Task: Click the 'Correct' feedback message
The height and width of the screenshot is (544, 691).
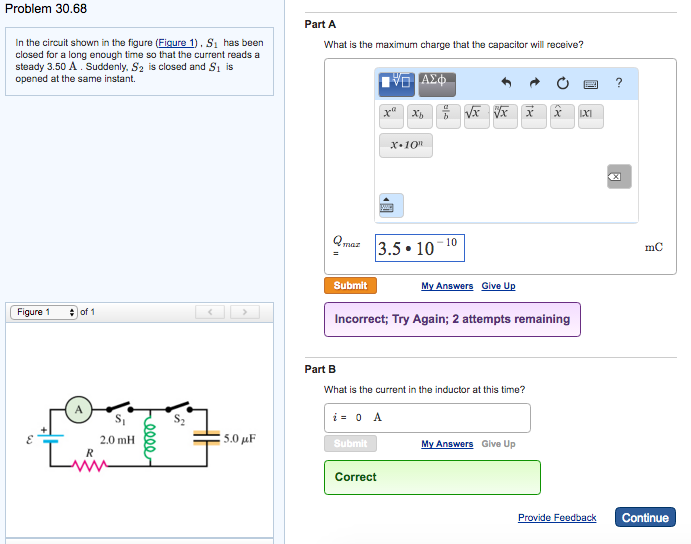Action: [x=432, y=477]
